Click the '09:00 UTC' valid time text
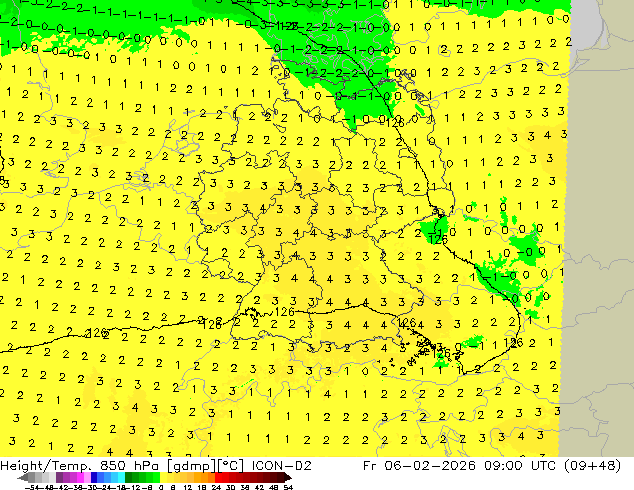This screenshot has height=490, width=634. (x=521, y=466)
